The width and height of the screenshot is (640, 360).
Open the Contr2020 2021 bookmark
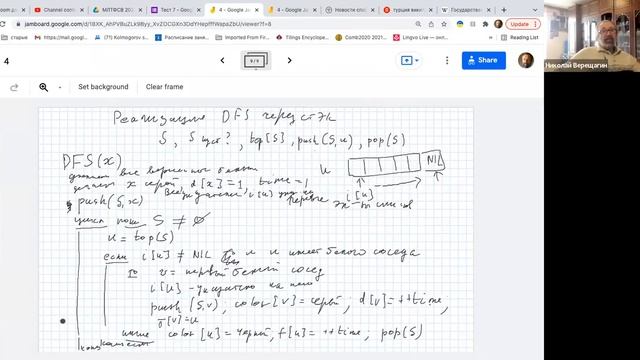(361, 37)
